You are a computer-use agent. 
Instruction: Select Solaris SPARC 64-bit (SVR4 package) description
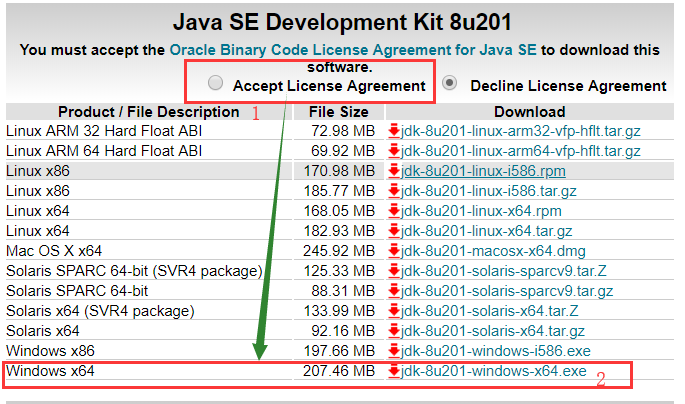tap(134, 271)
